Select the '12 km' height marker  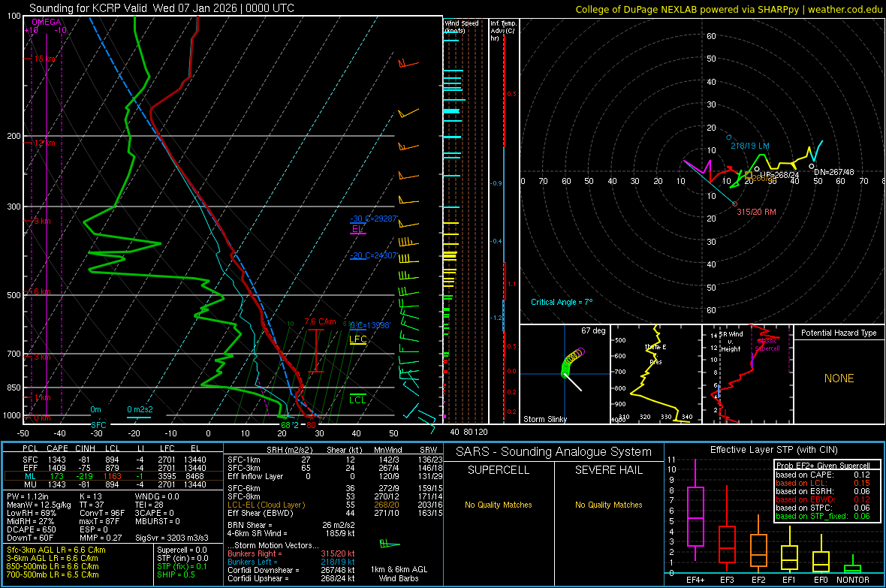coord(44,143)
